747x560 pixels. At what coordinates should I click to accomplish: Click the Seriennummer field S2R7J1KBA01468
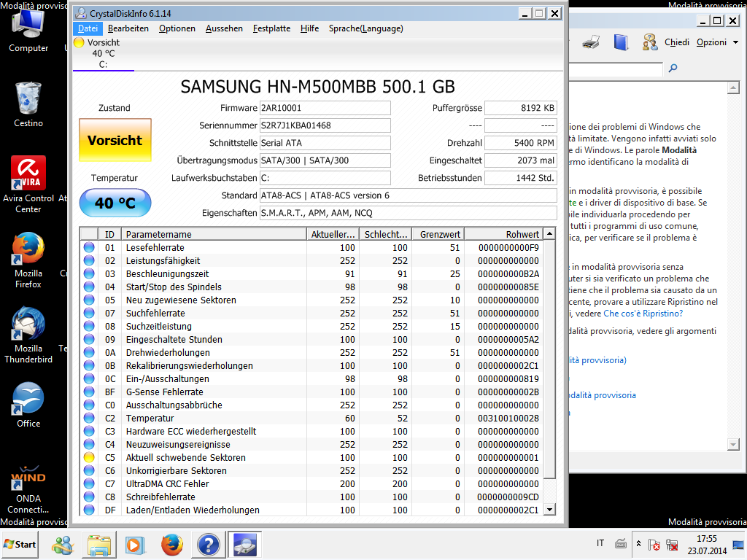325,125
